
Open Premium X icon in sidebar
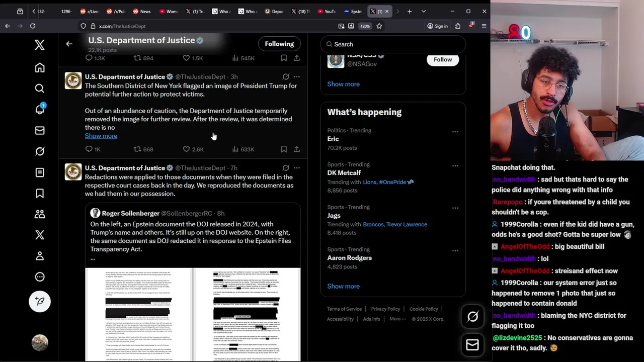[x=40, y=235]
